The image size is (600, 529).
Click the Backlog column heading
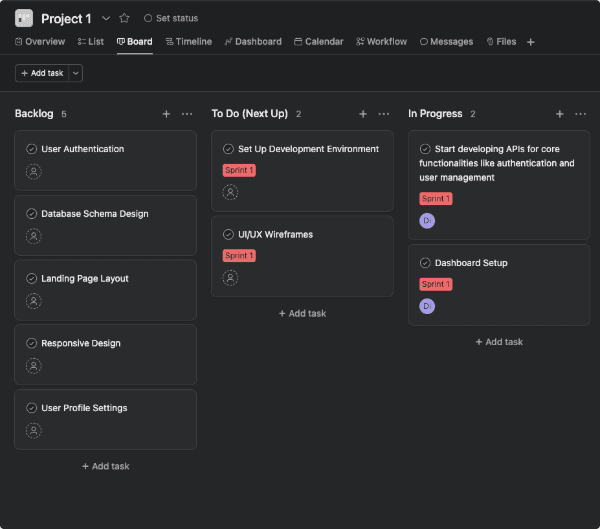tap(34, 113)
